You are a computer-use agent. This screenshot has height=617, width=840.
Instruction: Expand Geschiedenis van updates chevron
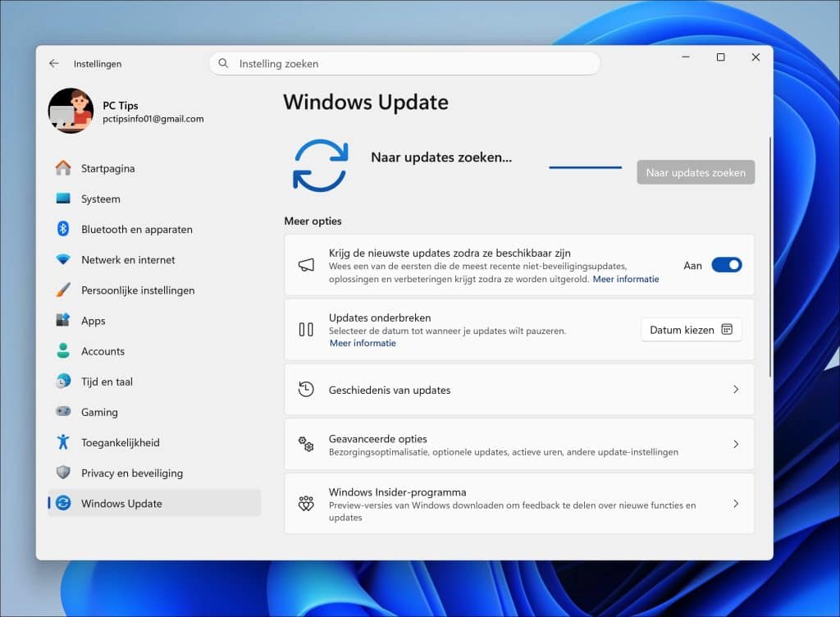tap(736, 390)
